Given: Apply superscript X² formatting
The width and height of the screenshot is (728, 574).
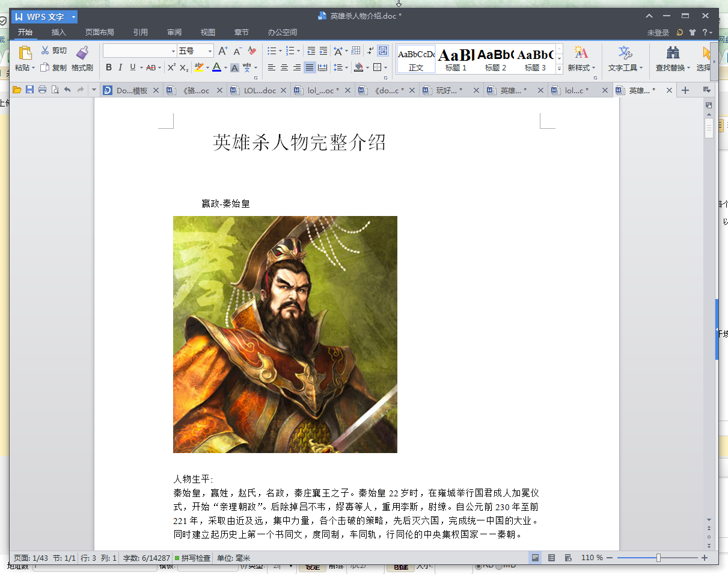Looking at the screenshot, I should click(171, 67).
